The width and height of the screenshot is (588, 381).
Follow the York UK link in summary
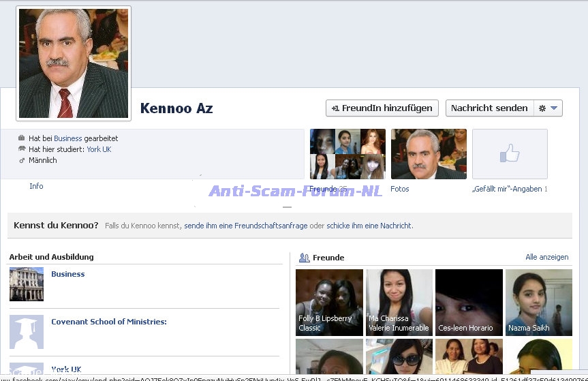[x=99, y=149]
